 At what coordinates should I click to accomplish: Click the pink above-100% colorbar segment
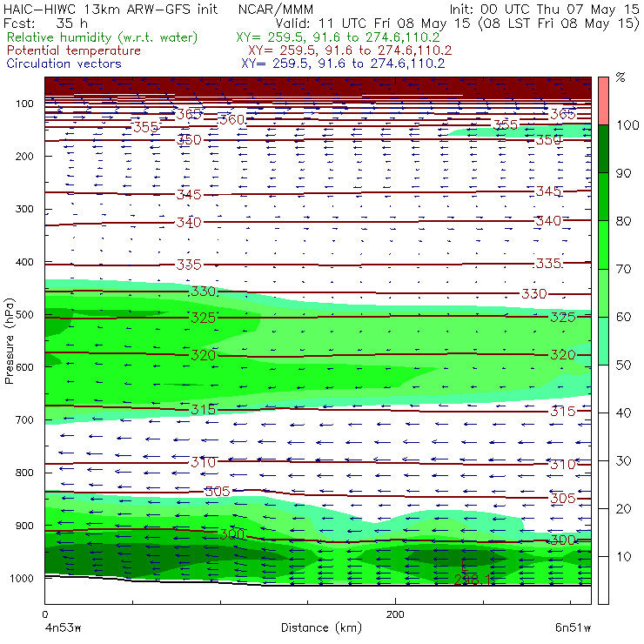coord(603,101)
